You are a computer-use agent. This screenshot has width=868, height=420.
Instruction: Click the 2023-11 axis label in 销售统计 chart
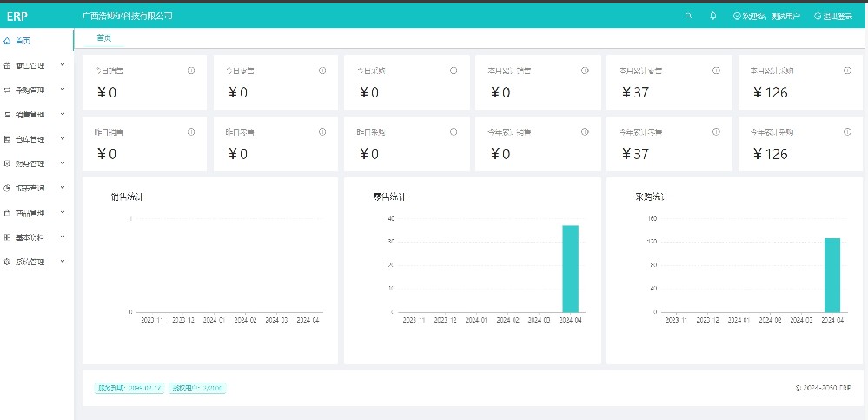tap(151, 320)
